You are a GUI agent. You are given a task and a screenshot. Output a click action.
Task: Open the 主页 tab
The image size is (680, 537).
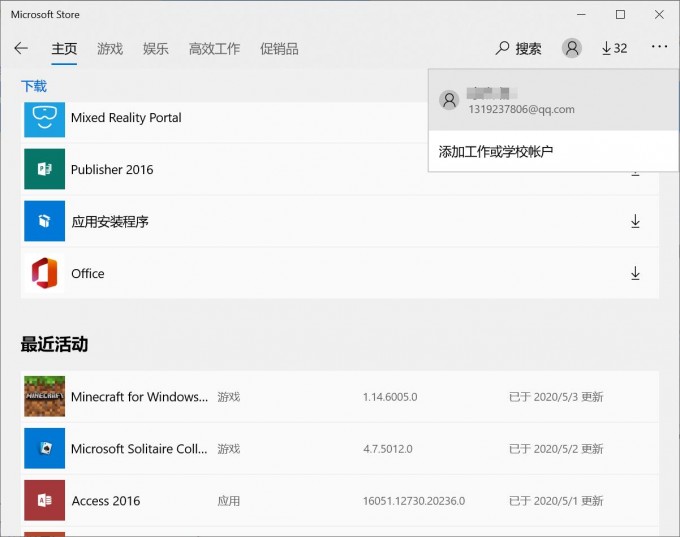pos(64,49)
